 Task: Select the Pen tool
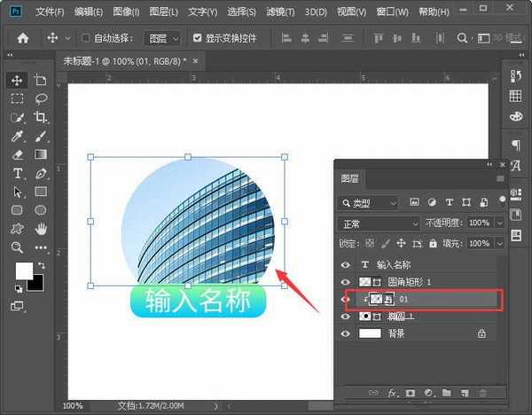point(41,172)
